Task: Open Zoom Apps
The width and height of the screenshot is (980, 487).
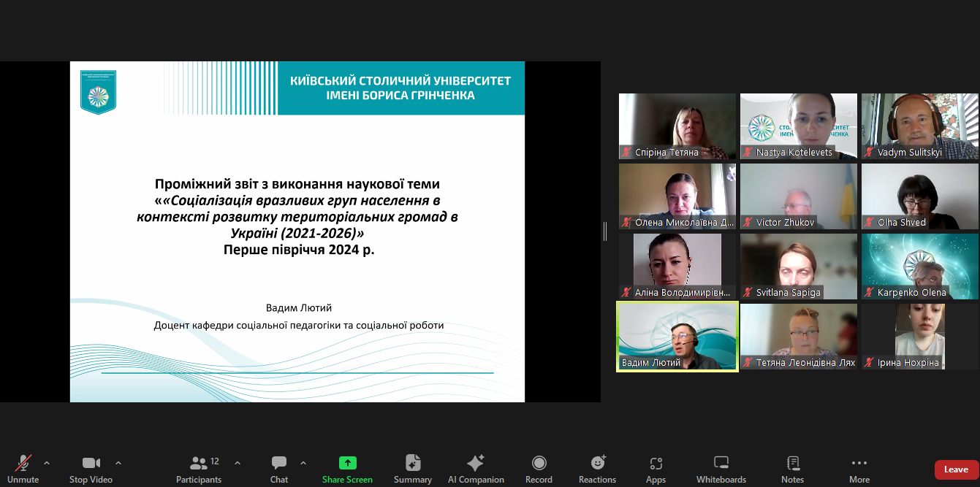Action: pos(656,468)
